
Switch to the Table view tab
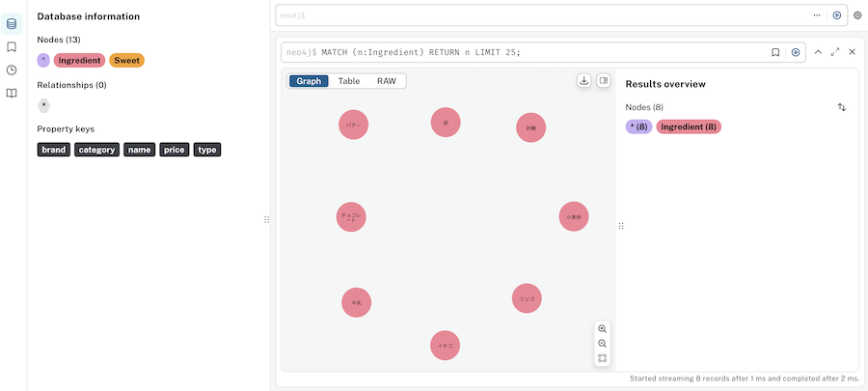349,81
